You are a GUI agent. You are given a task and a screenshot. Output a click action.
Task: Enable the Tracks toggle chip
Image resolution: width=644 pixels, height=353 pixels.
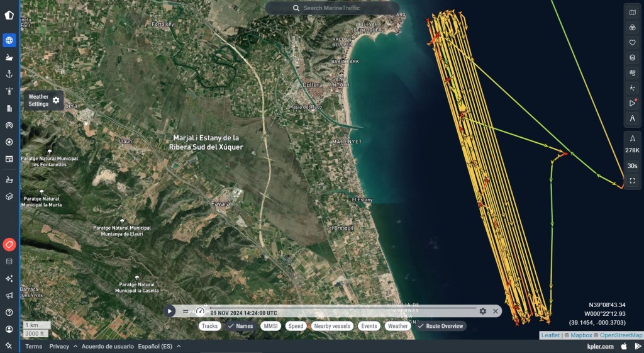tap(209, 326)
